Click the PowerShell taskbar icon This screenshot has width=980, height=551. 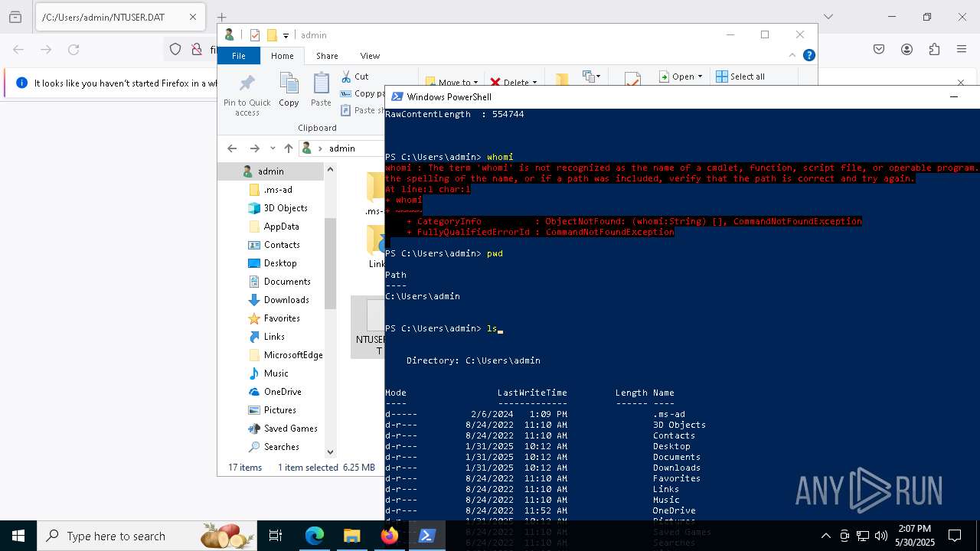pos(426,536)
